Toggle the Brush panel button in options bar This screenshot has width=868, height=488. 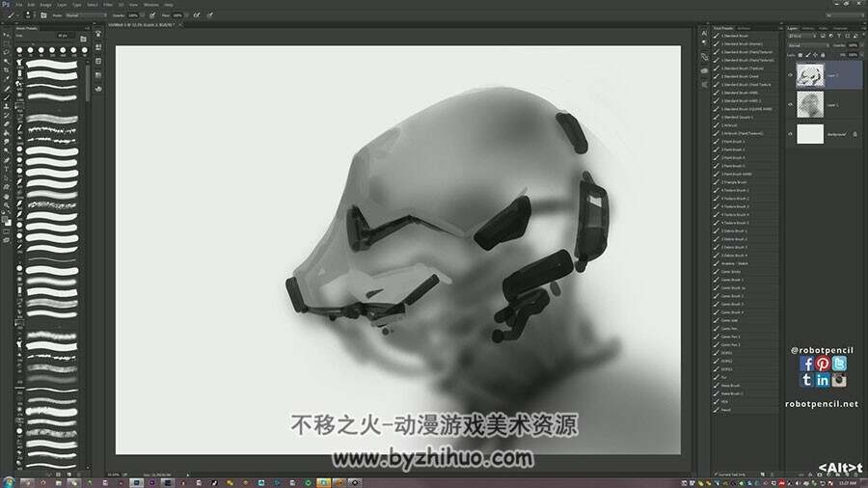43,14
